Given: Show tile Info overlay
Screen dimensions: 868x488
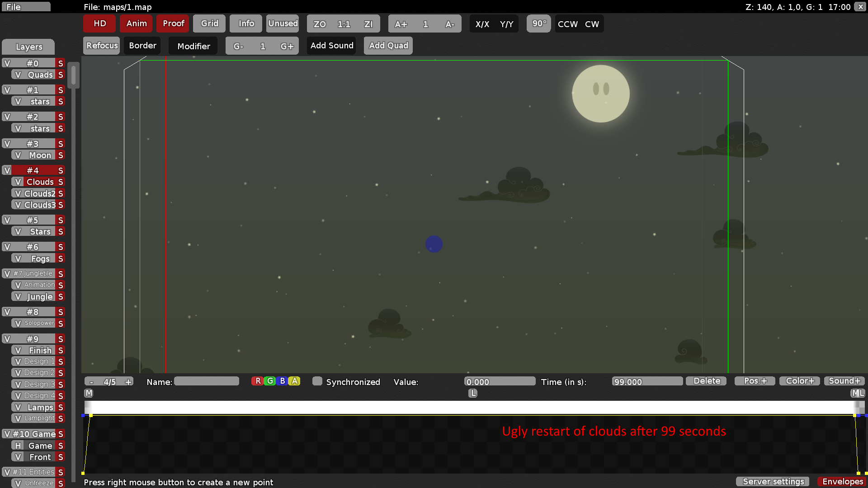Looking at the screenshot, I should pos(245,23).
